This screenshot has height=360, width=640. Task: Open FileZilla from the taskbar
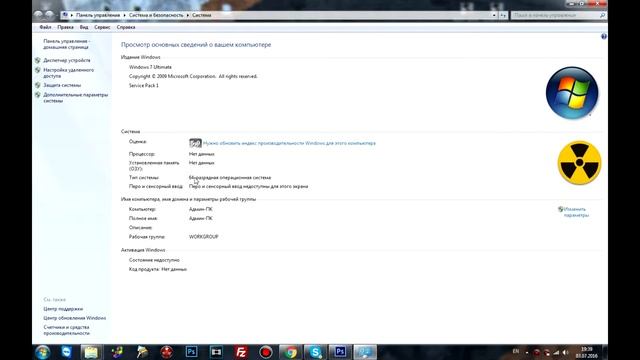tap(241, 352)
